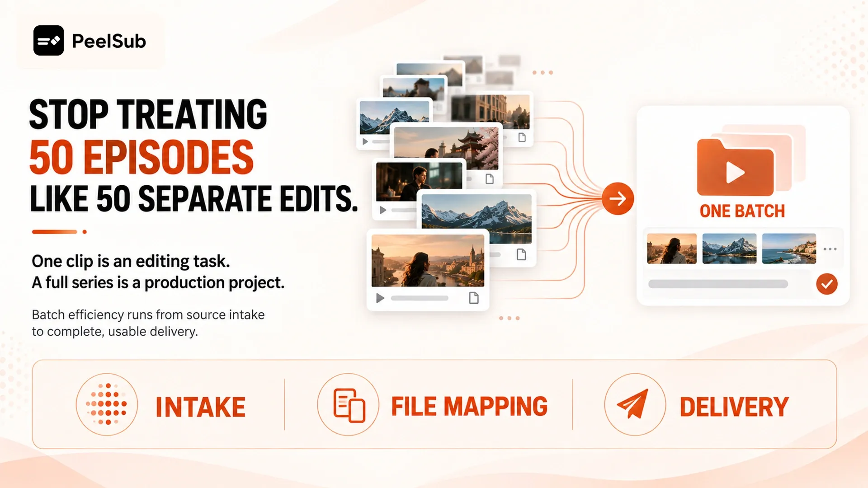This screenshot has width=868, height=488.
Task: Click the orange checkmark badge in batch card
Action: pos(827,284)
